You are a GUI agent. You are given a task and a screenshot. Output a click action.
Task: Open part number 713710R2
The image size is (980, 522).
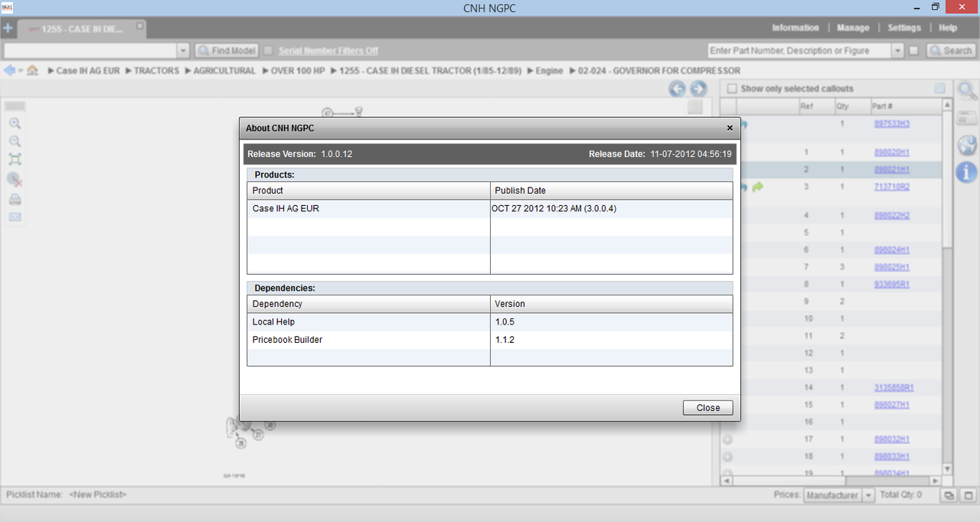[x=892, y=187]
